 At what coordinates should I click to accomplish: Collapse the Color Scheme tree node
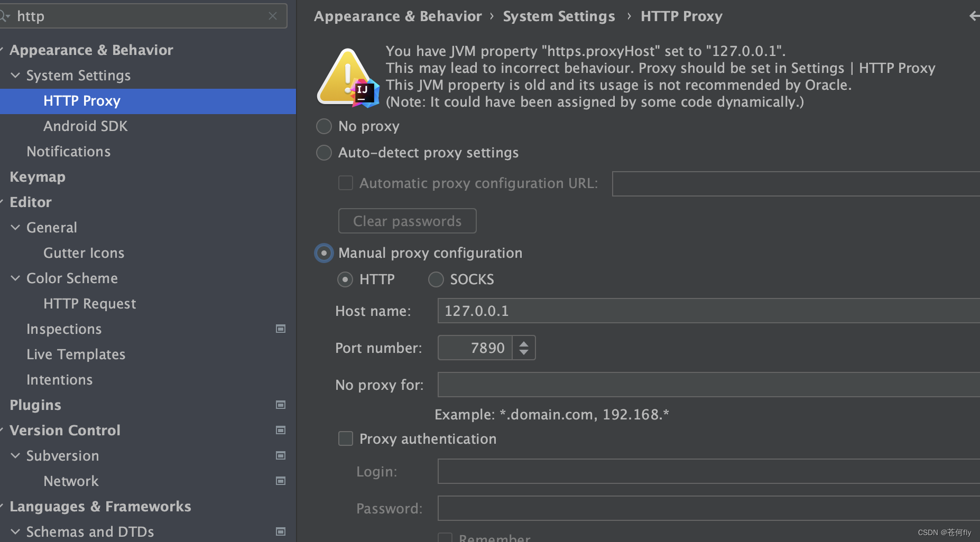click(16, 278)
